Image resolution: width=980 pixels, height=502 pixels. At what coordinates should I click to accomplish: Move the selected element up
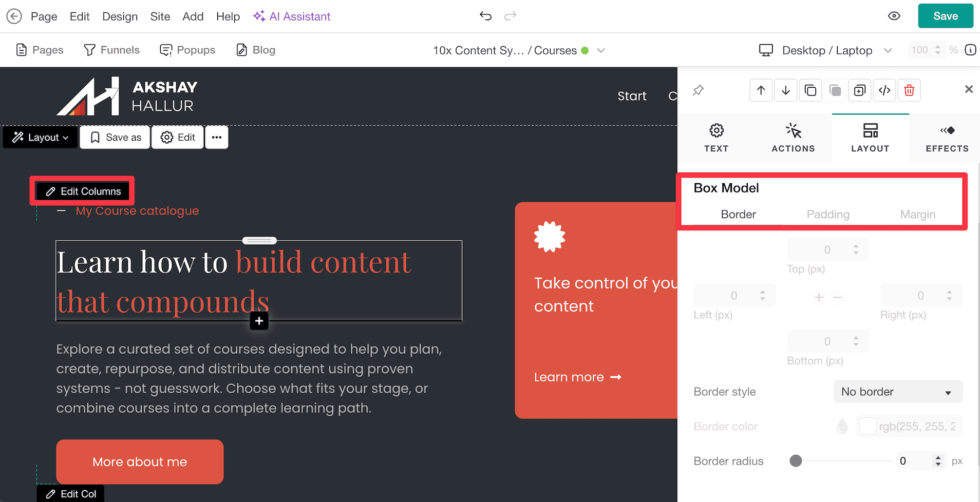pos(761,90)
